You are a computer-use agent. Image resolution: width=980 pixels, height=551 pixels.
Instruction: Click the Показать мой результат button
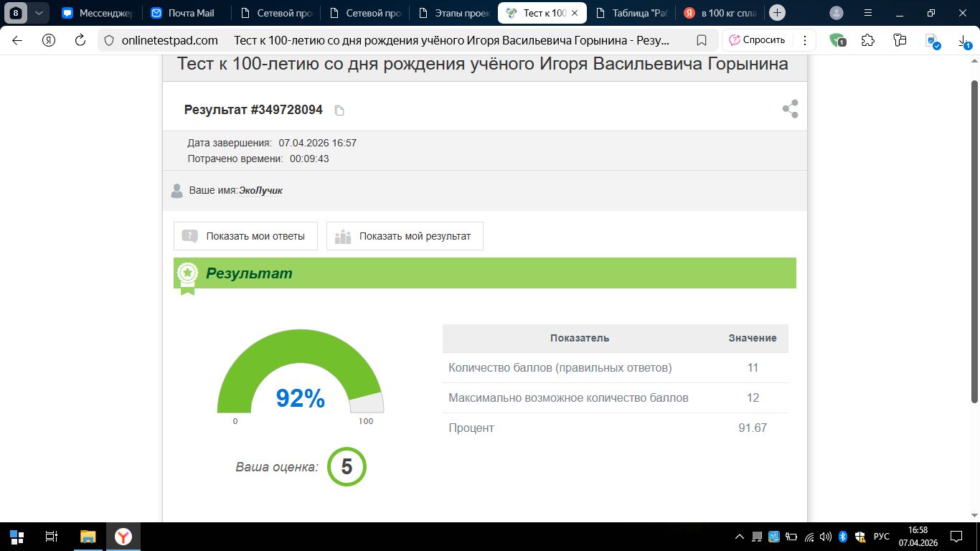pos(405,236)
